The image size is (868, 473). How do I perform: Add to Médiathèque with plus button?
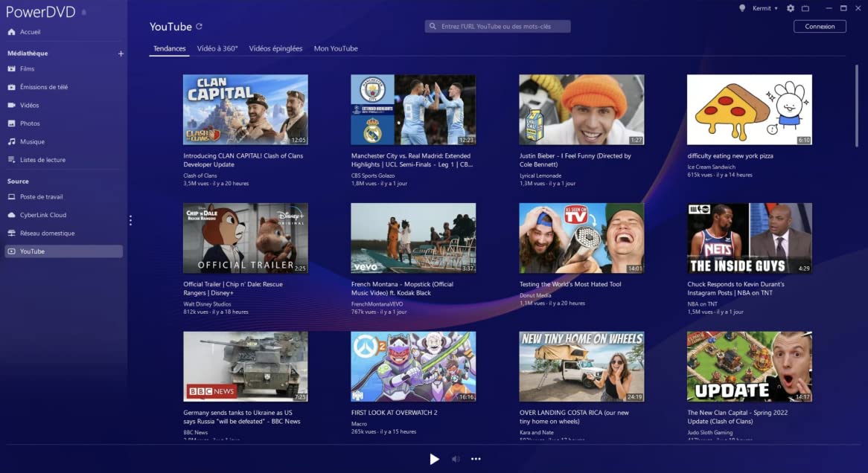[x=121, y=54]
